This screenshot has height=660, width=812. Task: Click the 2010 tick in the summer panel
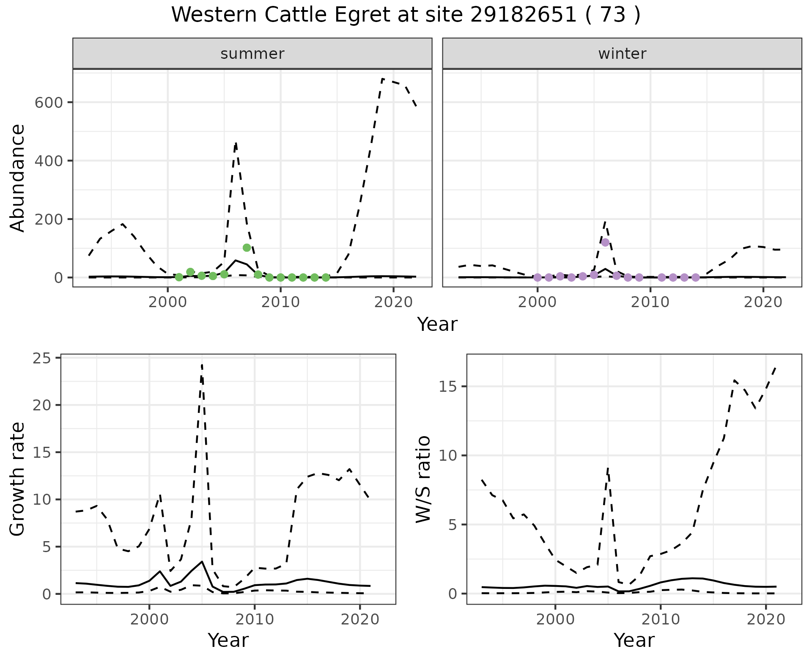click(280, 302)
